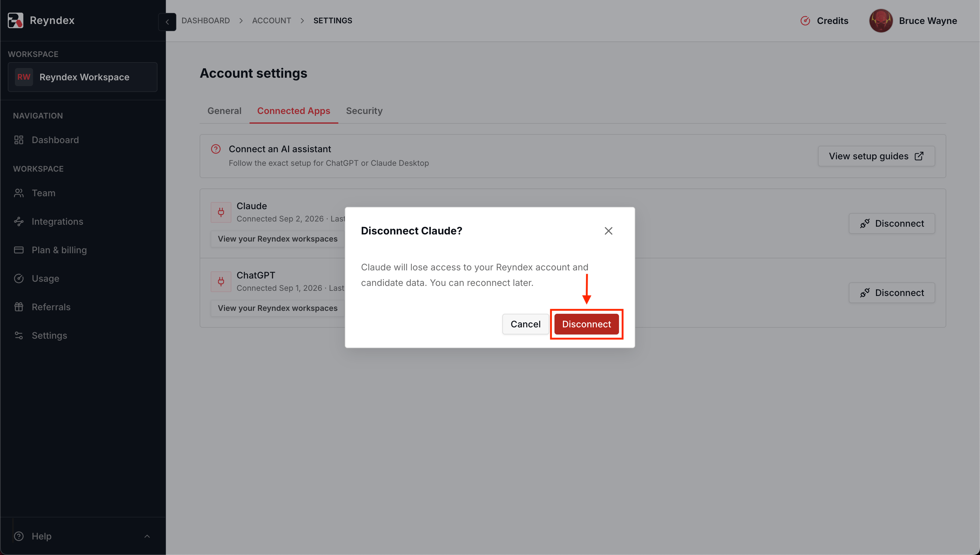Viewport: 980px width, 555px height.
Task: Go to ACCOUNT breadcrumb
Action: point(271,21)
